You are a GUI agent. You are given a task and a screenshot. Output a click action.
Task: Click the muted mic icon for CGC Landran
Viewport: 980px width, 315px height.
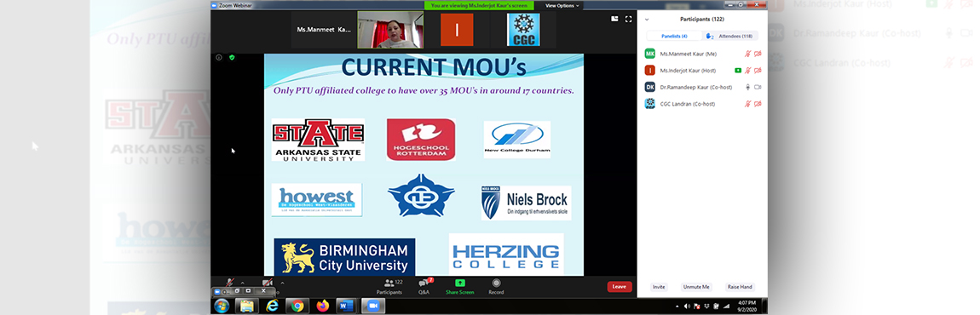point(747,104)
